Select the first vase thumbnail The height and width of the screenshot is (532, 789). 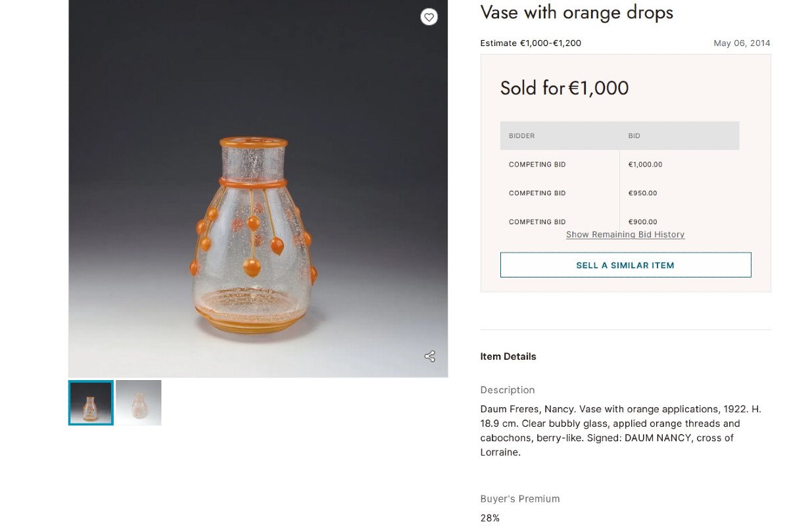(x=91, y=402)
